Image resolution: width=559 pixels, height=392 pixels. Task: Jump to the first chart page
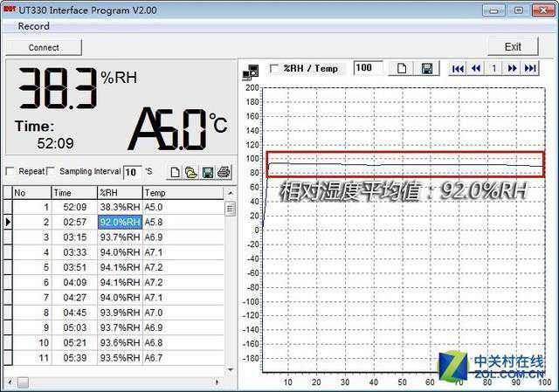click(x=458, y=68)
